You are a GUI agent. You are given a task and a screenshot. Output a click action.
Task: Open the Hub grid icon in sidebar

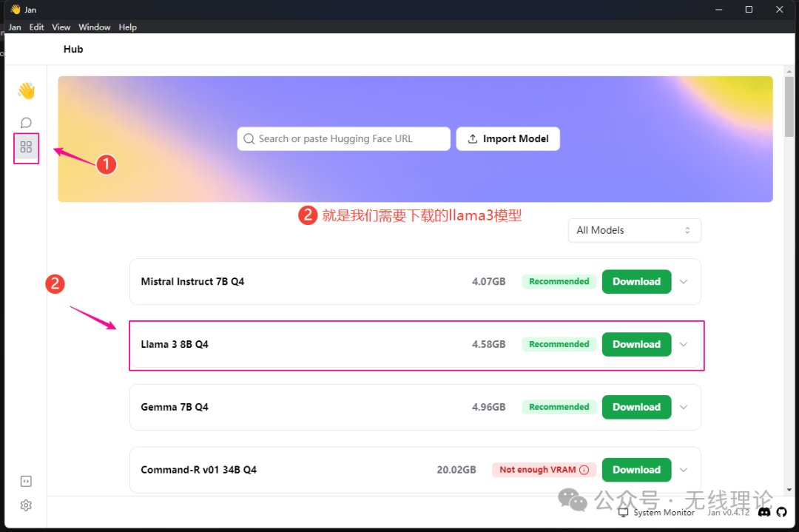point(26,147)
